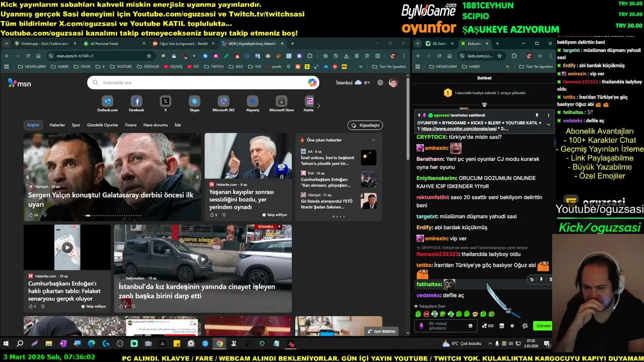Select the Spor tab on MSN
Screen dimensions: 644x362
point(76,125)
